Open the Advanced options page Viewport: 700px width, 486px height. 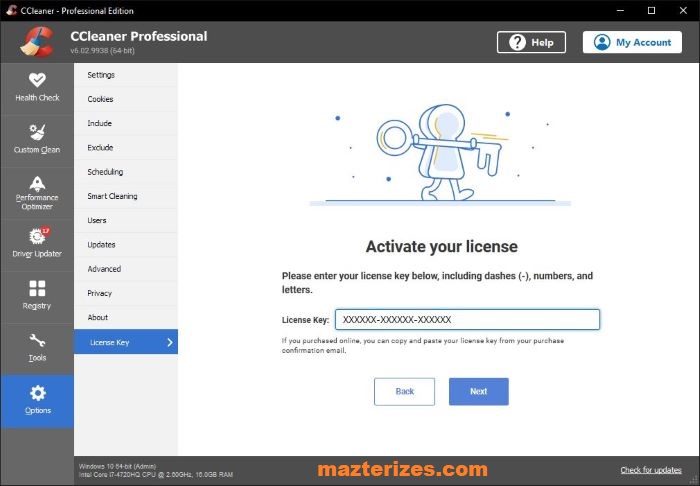(126, 269)
